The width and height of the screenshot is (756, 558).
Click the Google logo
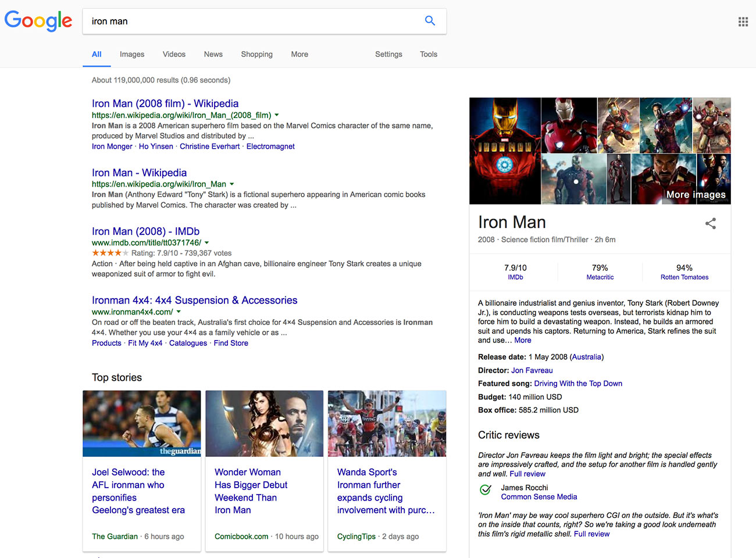tap(38, 22)
